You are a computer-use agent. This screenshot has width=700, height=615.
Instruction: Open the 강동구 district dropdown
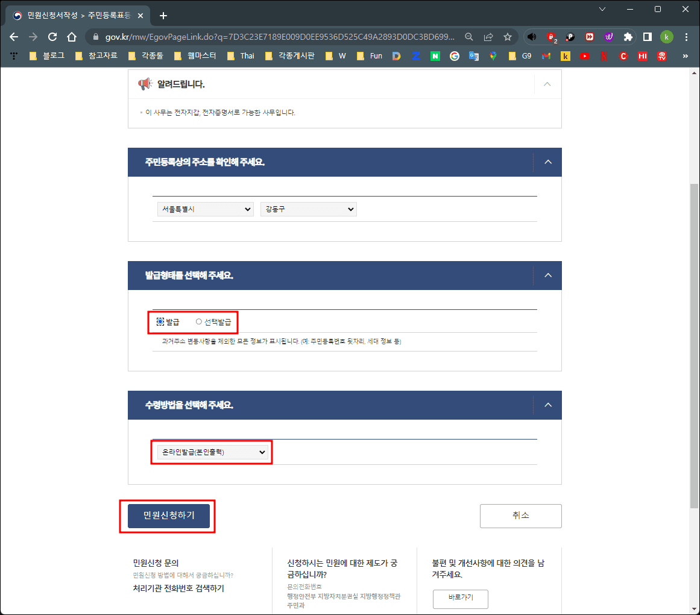click(x=308, y=209)
